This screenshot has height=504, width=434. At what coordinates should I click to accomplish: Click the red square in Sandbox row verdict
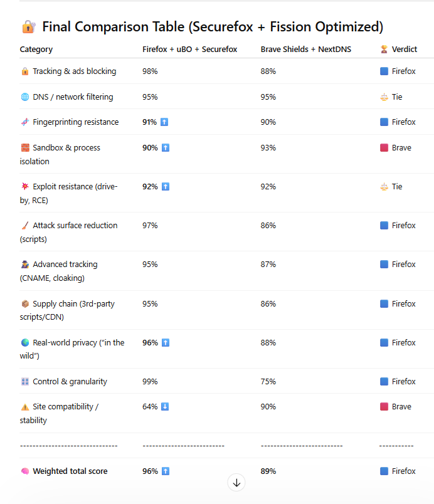pyautogui.click(x=384, y=147)
